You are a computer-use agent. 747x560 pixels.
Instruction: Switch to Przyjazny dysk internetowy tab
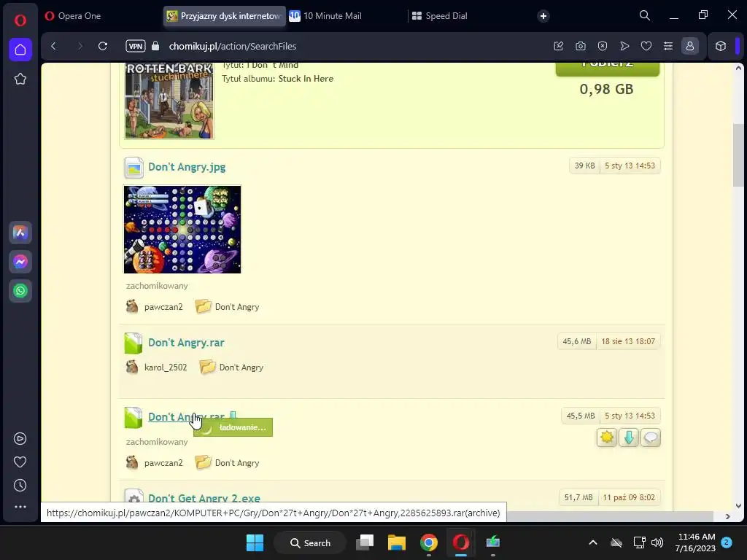pos(225,16)
